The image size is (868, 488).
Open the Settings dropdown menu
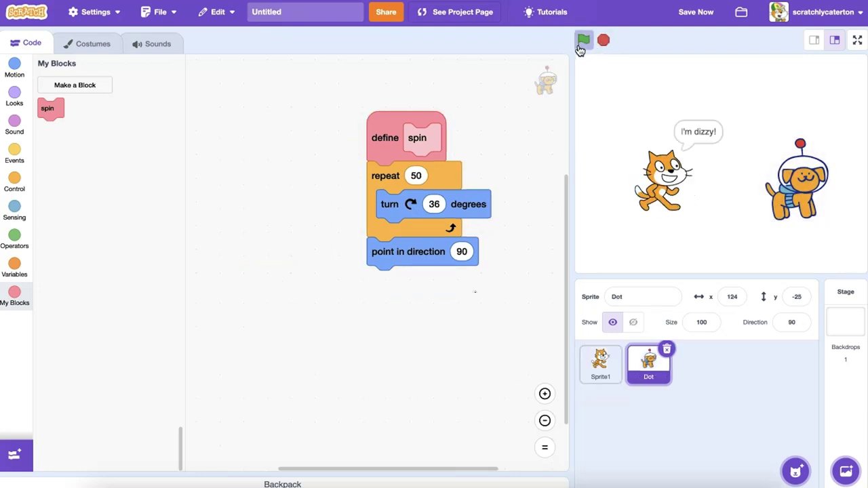pos(95,12)
